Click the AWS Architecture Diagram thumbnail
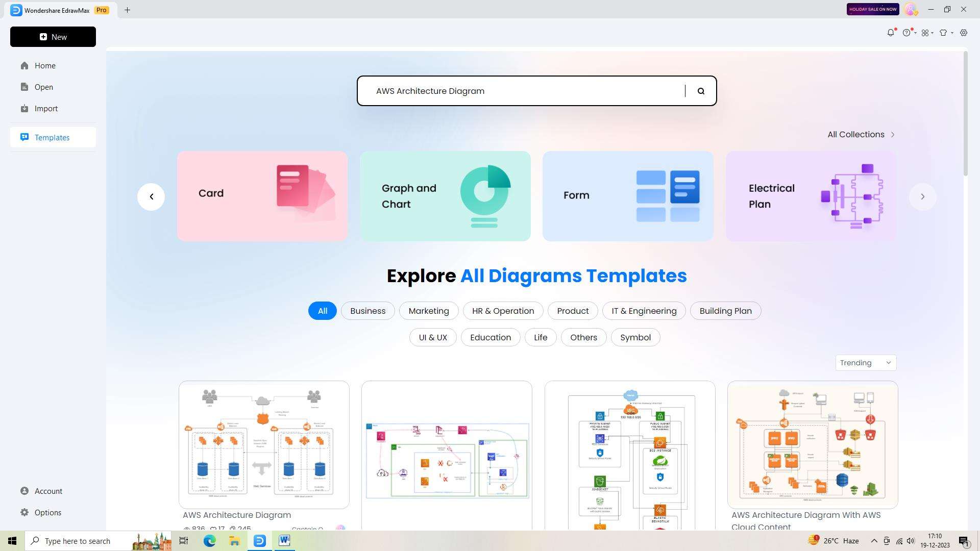The image size is (980, 551). [263, 444]
